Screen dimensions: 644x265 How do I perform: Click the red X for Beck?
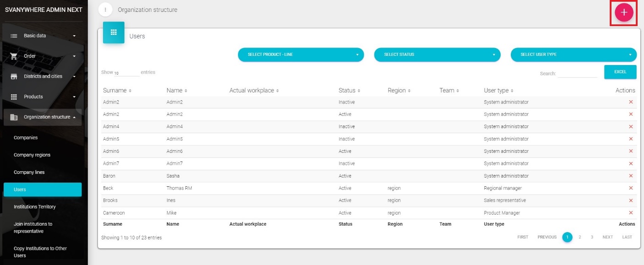(631, 188)
